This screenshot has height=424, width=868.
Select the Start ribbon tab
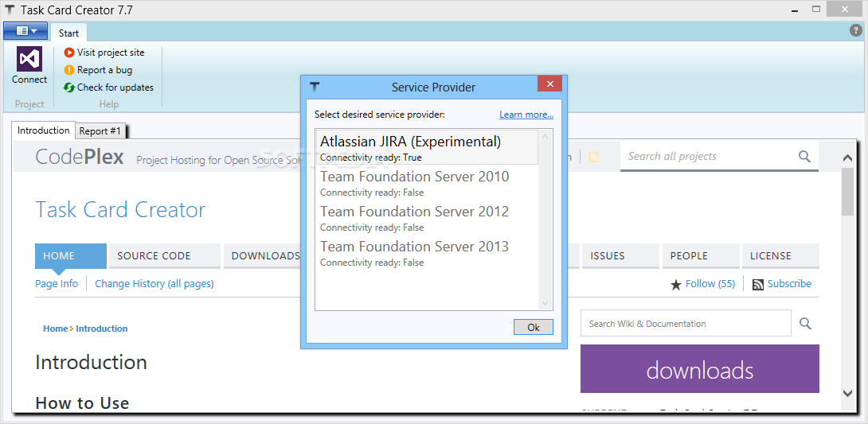coord(68,33)
